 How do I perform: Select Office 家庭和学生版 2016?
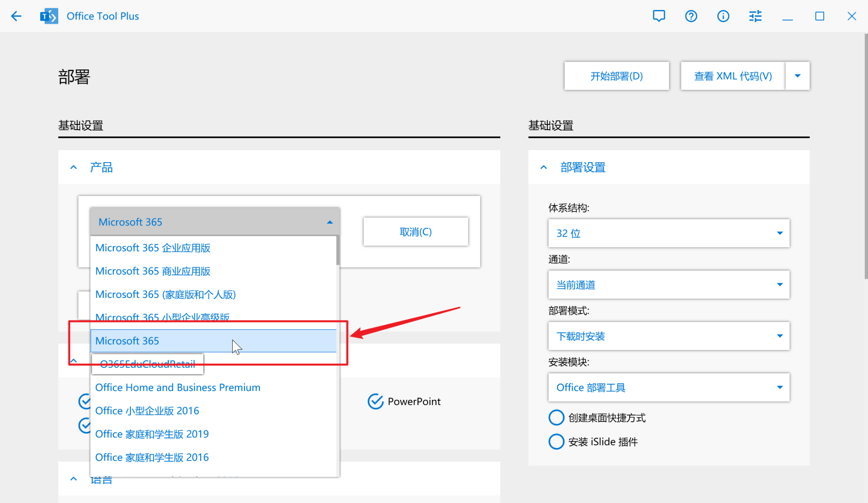point(213,457)
